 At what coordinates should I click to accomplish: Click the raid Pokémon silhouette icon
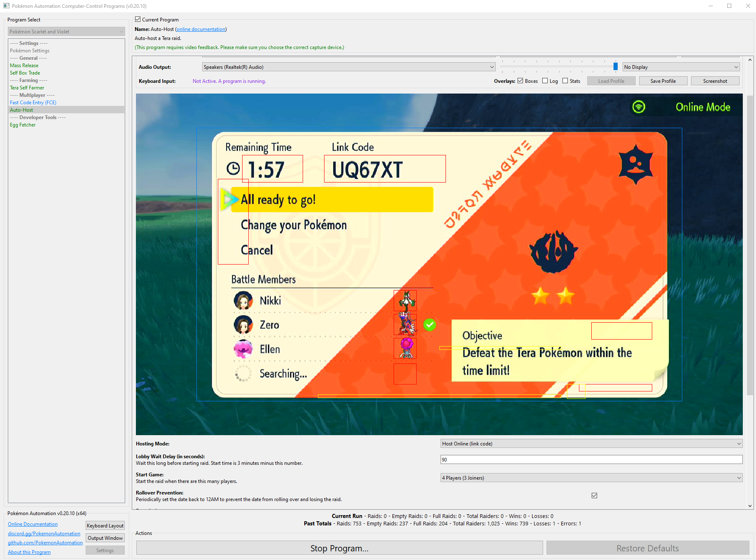point(553,252)
